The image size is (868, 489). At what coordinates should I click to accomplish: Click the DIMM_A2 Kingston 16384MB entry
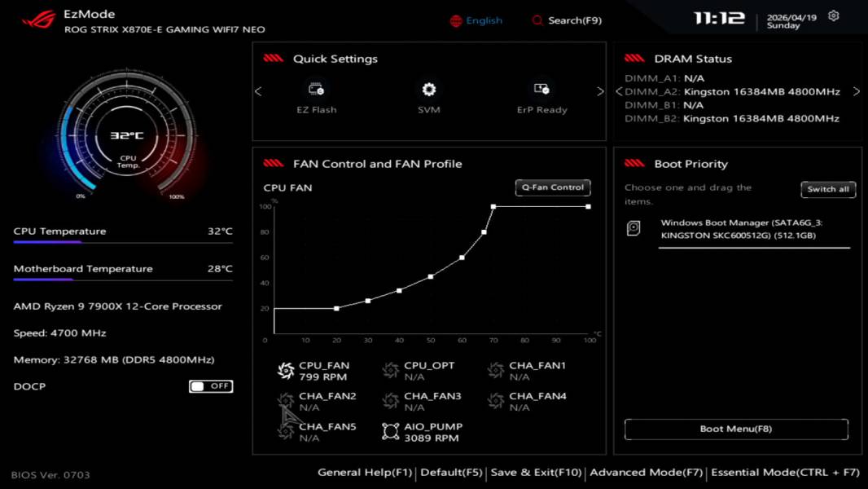732,91
